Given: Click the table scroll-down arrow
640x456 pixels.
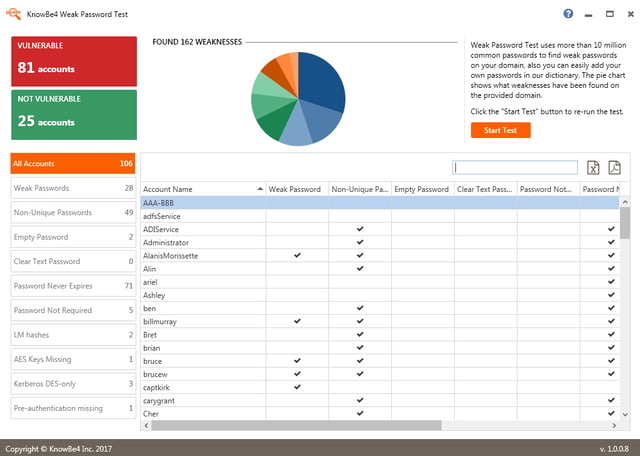Looking at the screenshot, I should pos(625,414).
